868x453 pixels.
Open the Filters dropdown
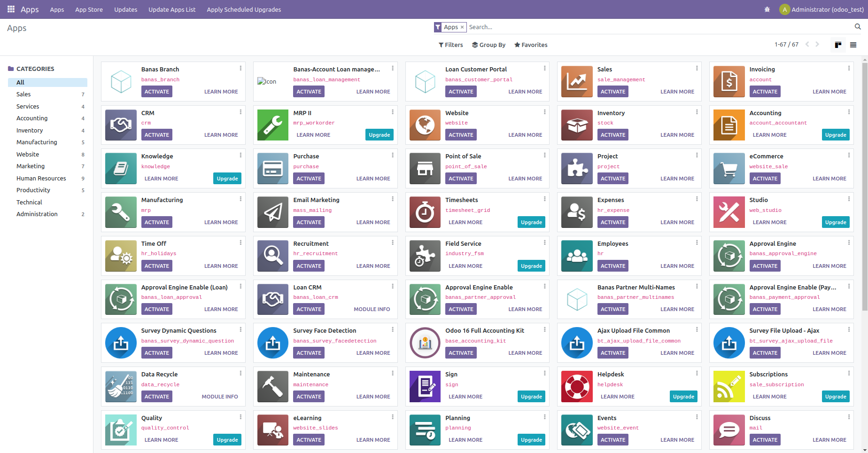tap(450, 45)
